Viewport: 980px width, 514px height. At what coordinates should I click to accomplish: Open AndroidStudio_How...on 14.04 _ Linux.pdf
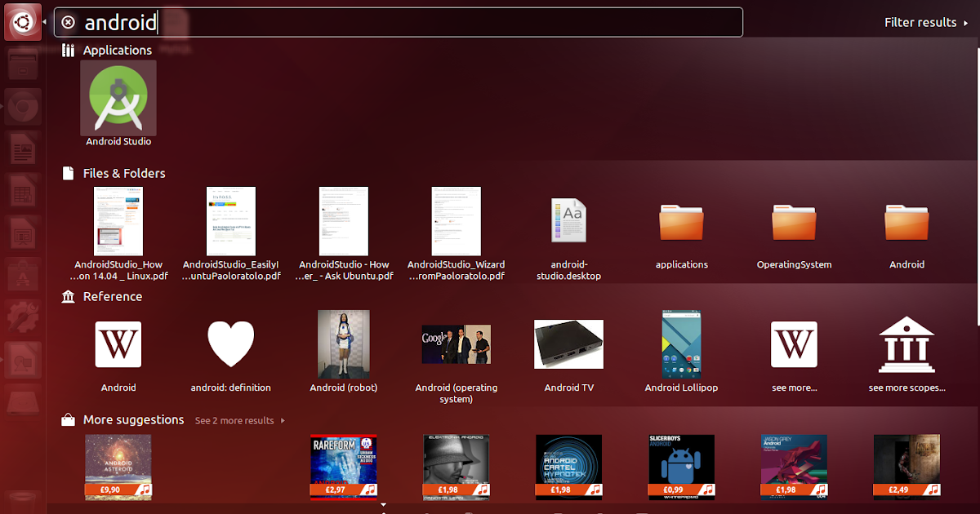coord(118,233)
